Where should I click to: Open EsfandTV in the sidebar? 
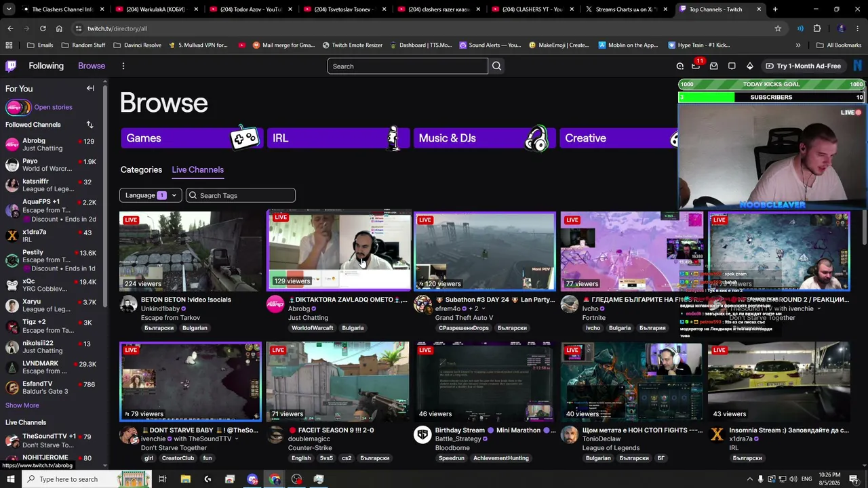coord(51,387)
